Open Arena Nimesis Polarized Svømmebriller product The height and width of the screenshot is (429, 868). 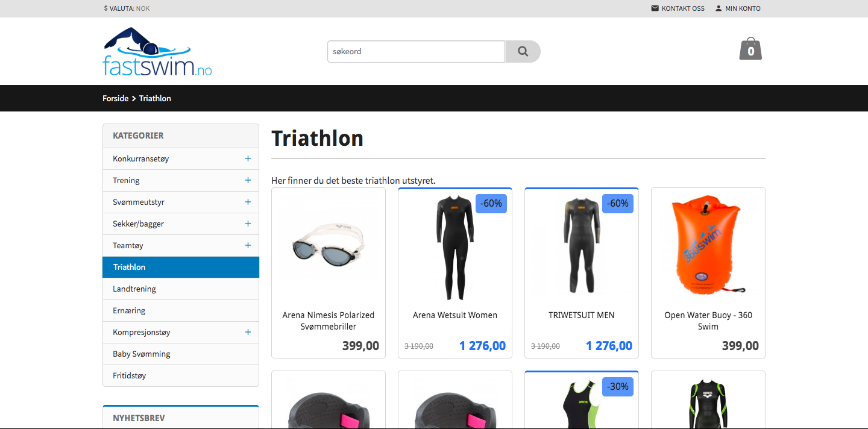329,321
